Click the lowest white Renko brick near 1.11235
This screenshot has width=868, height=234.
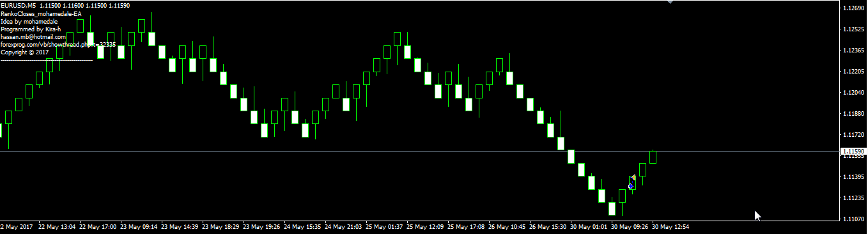pyautogui.click(x=612, y=208)
